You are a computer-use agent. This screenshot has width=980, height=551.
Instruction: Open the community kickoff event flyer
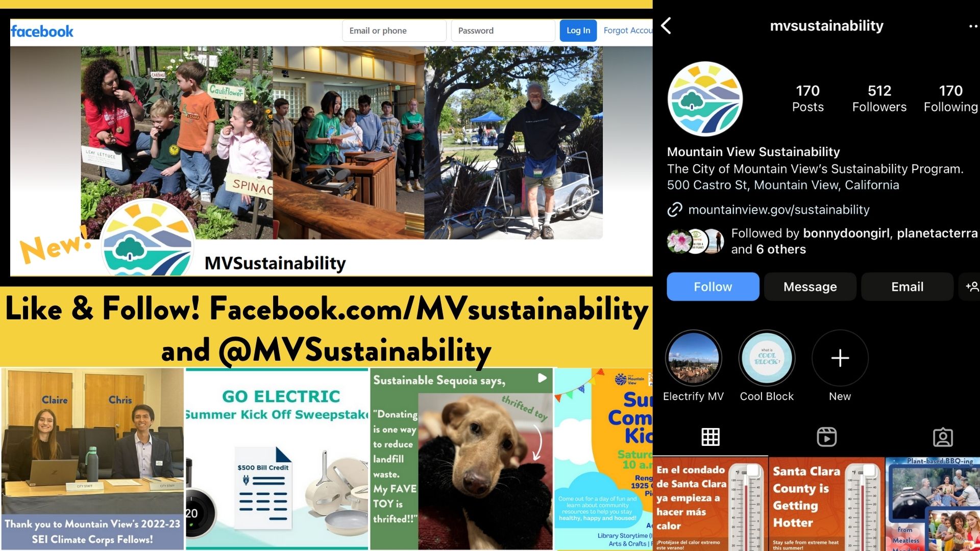[x=603, y=459]
